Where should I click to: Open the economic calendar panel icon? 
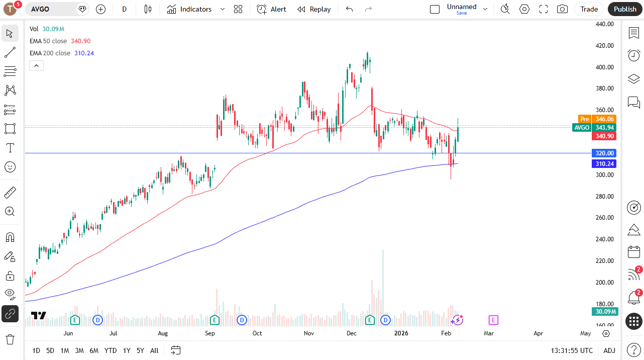tap(634, 252)
